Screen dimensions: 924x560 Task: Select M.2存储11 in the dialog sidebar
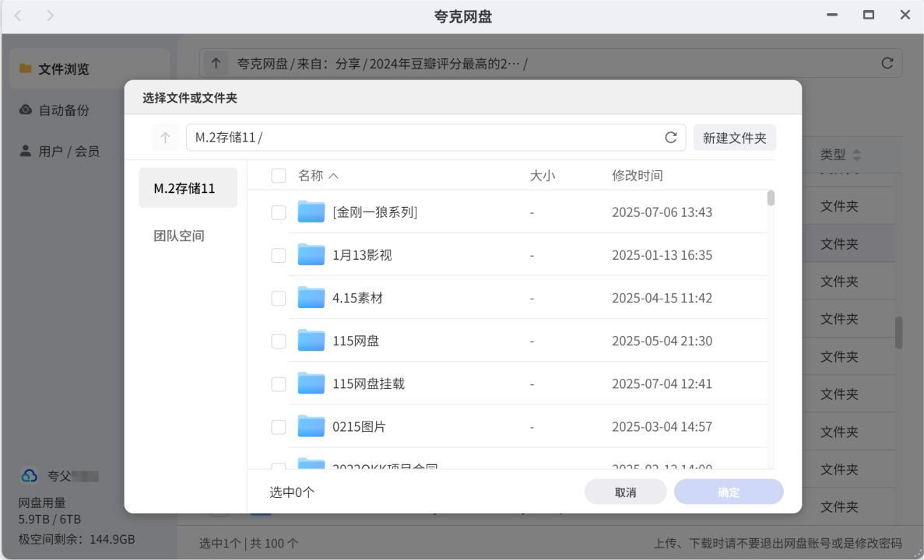[x=188, y=188]
